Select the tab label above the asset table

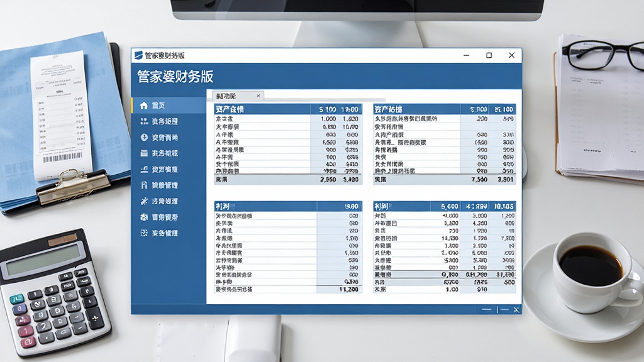[x=226, y=96]
